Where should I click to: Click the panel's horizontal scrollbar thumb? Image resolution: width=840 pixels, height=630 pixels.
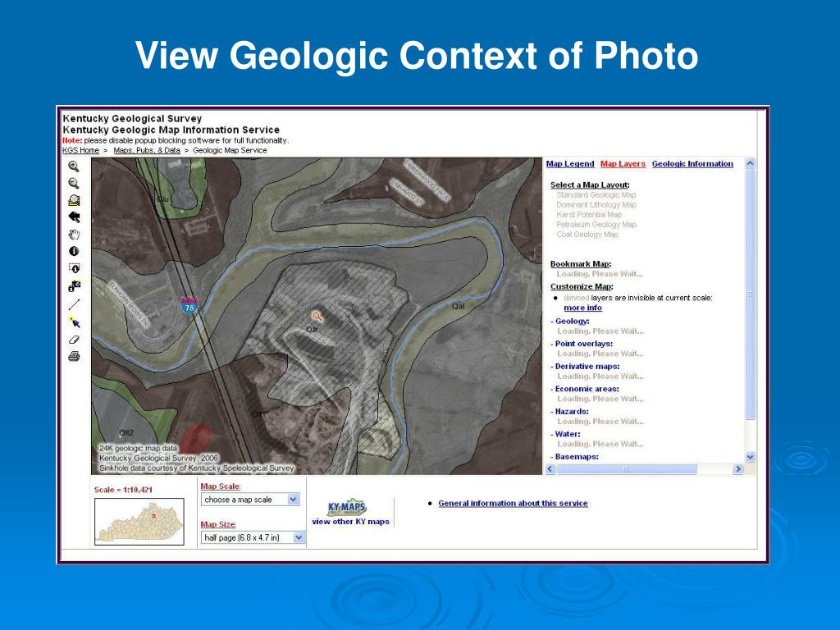[x=627, y=468]
